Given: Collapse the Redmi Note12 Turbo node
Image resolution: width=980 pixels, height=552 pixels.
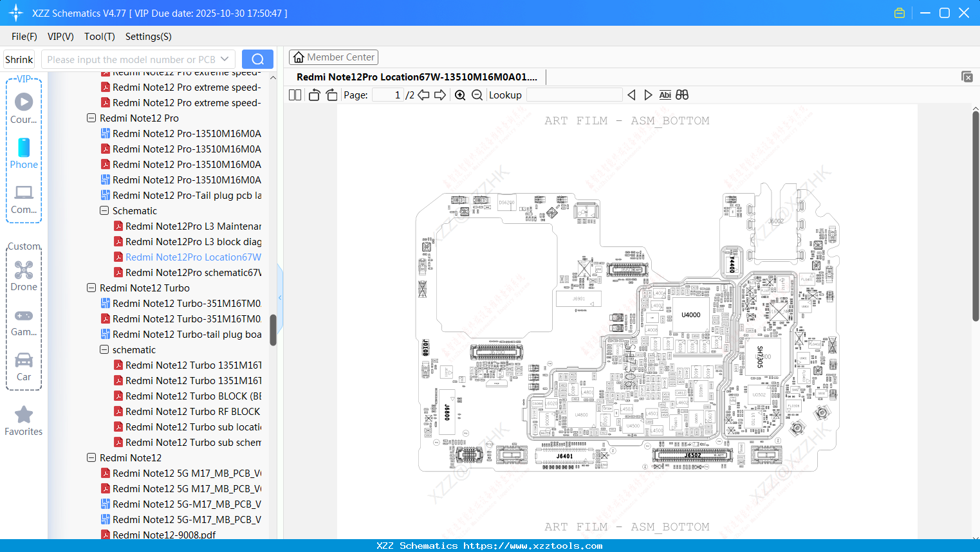Looking at the screenshot, I should tap(91, 288).
